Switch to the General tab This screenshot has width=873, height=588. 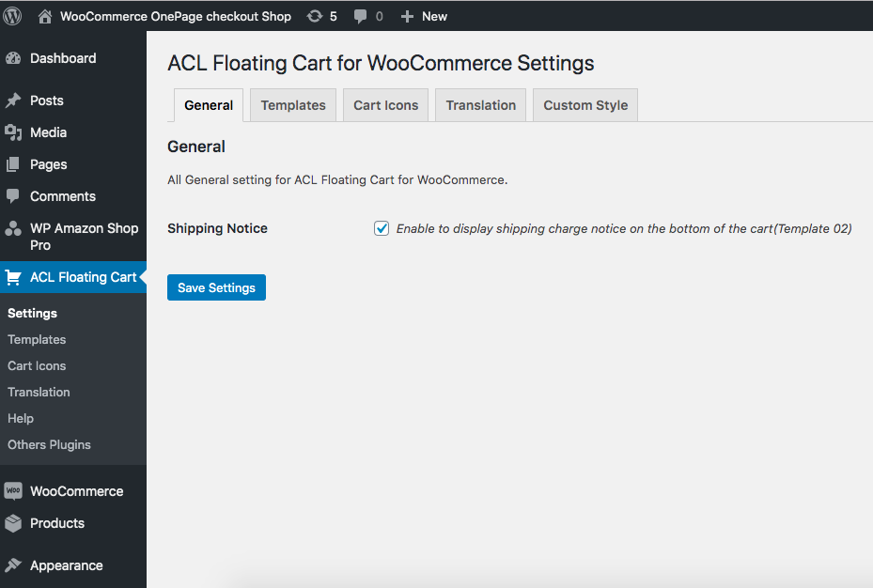pos(209,105)
